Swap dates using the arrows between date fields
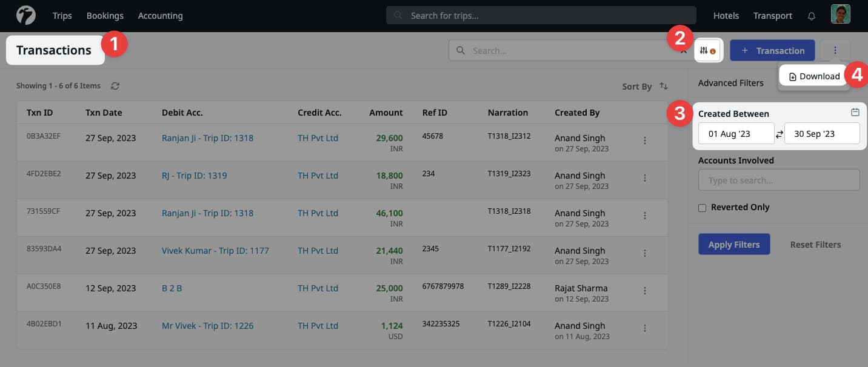Viewport: 868px width, 367px height. (x=780, y=134)
